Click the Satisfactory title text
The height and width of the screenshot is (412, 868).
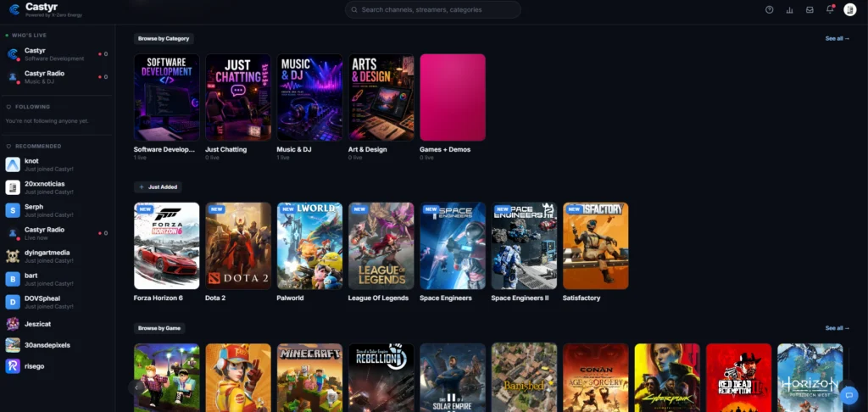click(581, 298)
